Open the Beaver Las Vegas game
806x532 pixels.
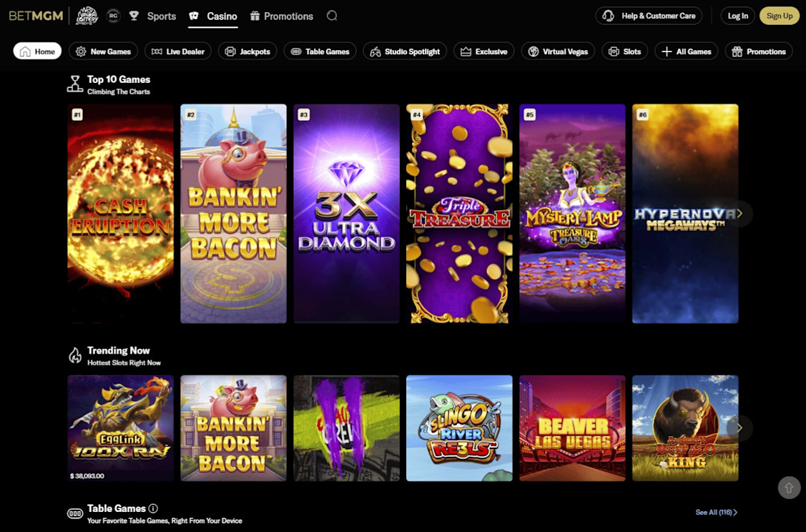coord(572,428)
